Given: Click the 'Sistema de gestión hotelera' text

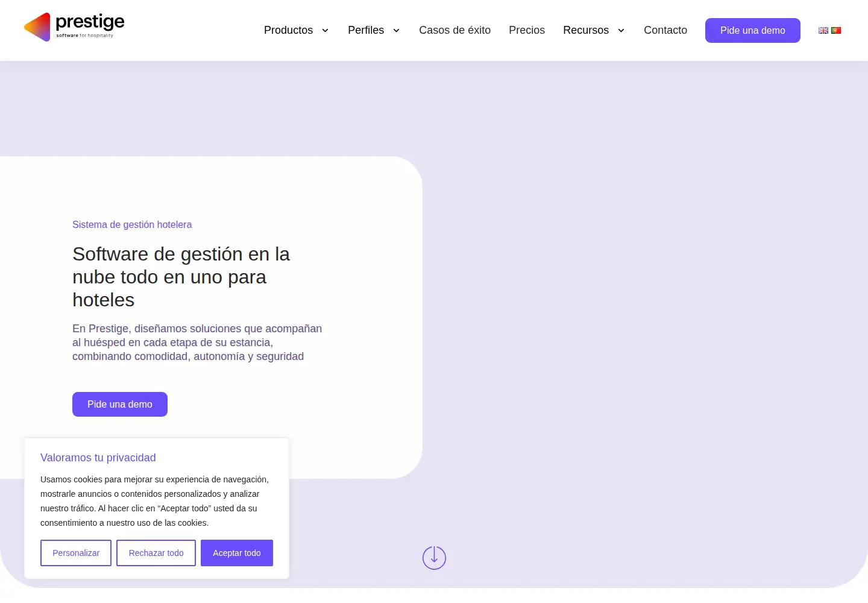Looking at the screenshot, I should tap(132, 224).
